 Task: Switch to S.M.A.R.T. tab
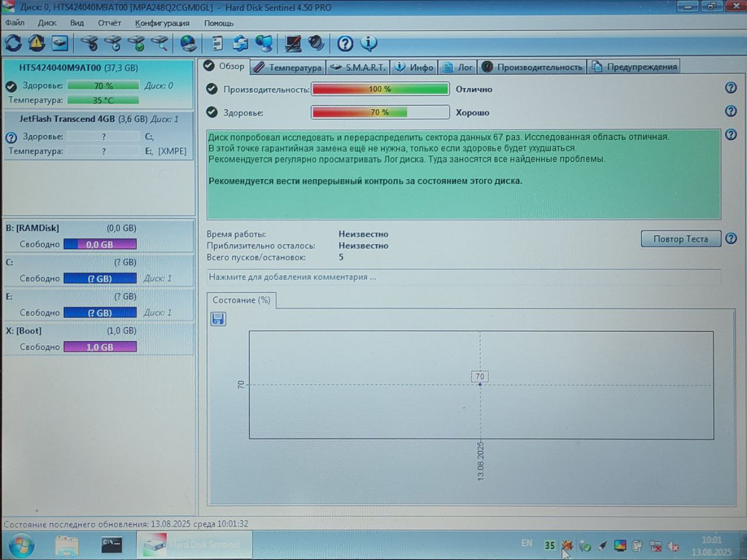358,67
